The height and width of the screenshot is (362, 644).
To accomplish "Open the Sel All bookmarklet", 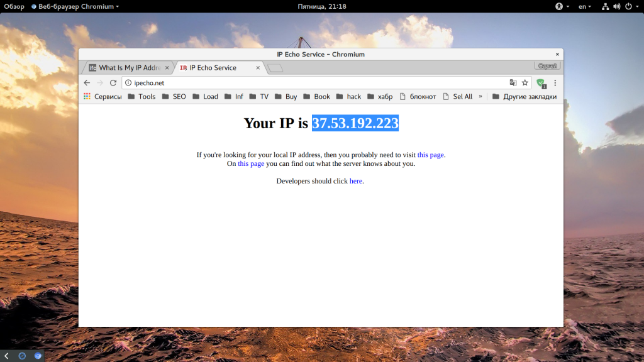I will coord(458,96).
